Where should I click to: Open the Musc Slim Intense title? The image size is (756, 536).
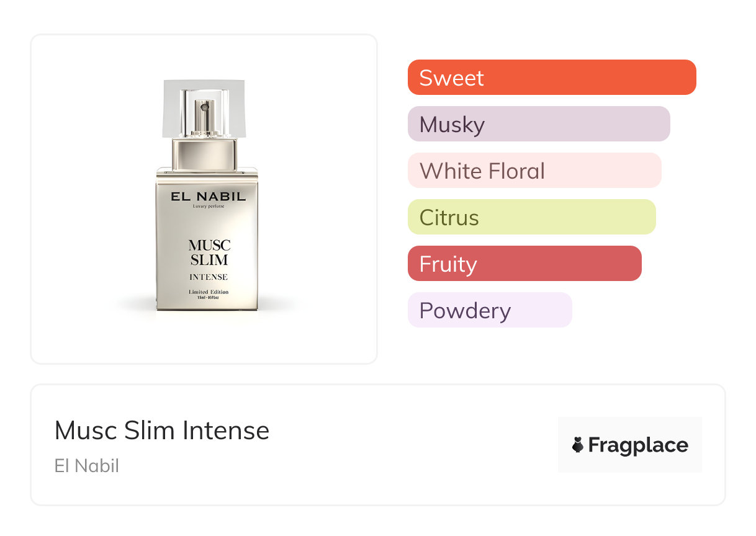click(x=162, y=430)
